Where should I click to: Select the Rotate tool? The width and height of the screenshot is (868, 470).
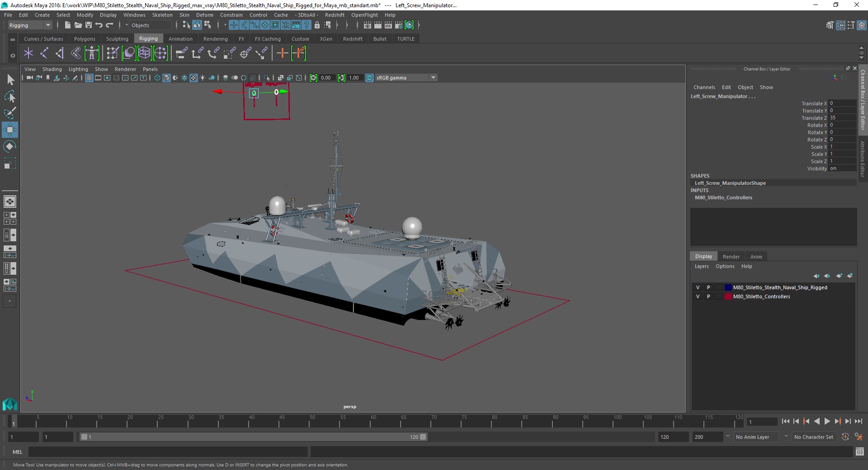(x=10, y=146)
